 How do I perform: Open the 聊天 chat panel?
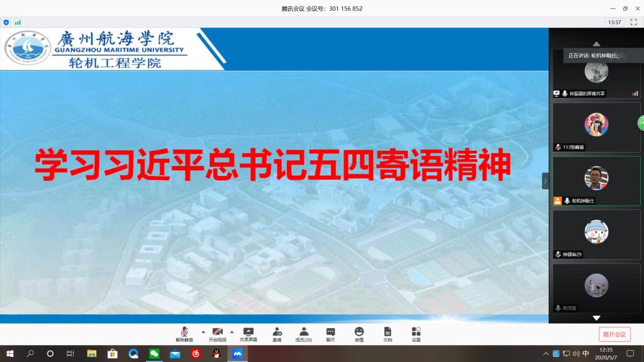point(331,334)
